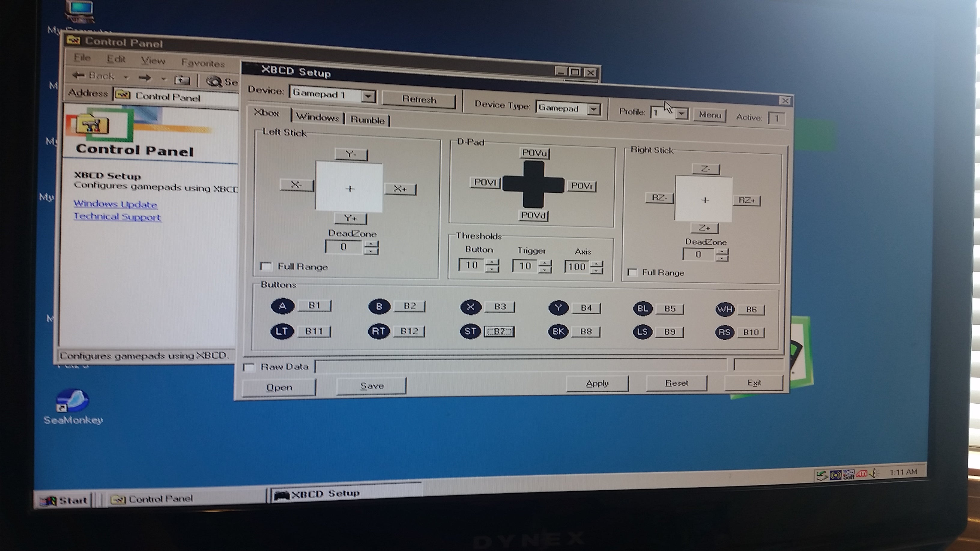Decrease the Axis threshold value

(597, 270)
